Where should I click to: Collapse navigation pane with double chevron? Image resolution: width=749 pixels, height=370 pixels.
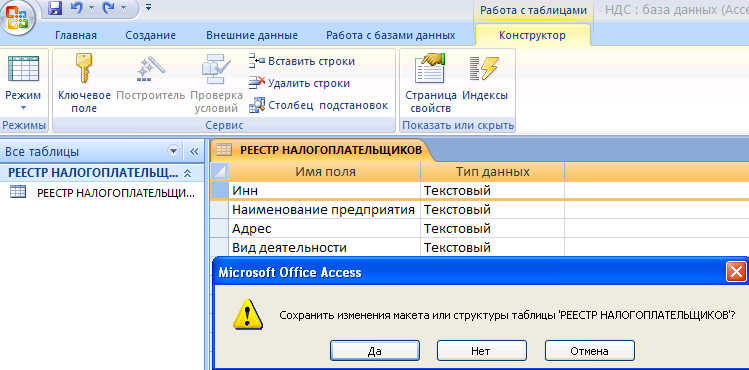[x=193, y=152]
